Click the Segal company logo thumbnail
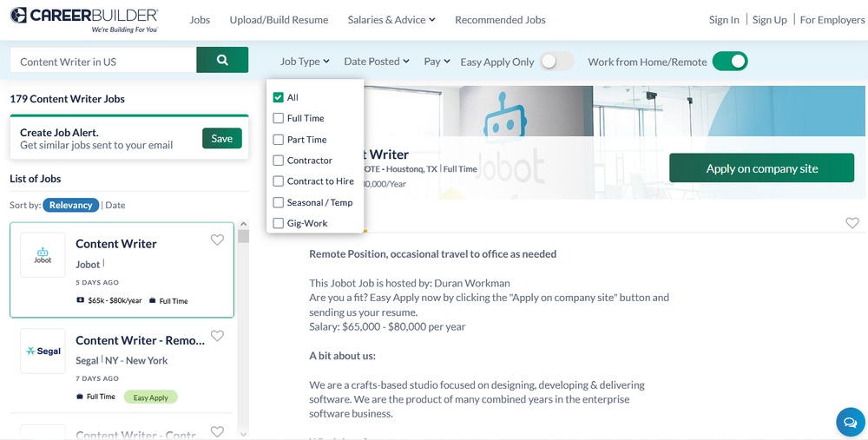Viewport: 868px width, 440px height. [x=43, y=351]
